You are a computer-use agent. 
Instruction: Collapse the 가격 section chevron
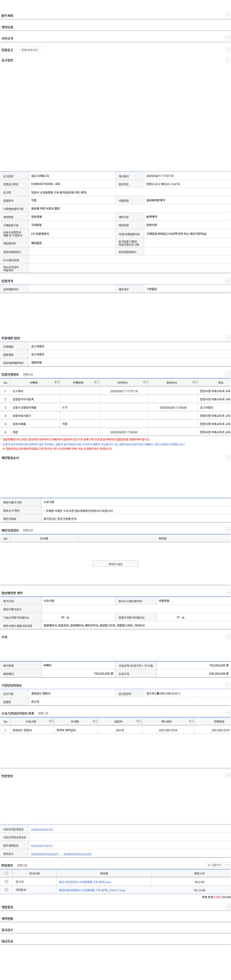[x=227, y=636]
